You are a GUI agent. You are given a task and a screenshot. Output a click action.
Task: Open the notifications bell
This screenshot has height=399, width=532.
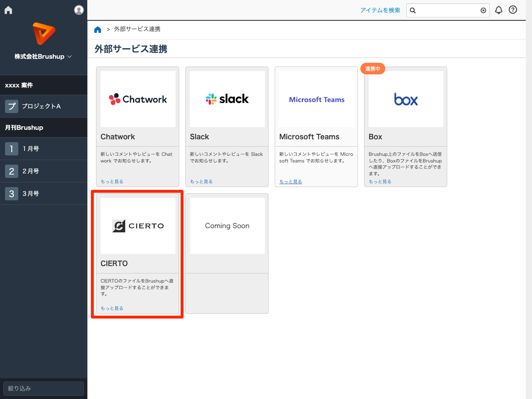coord(499,10)
